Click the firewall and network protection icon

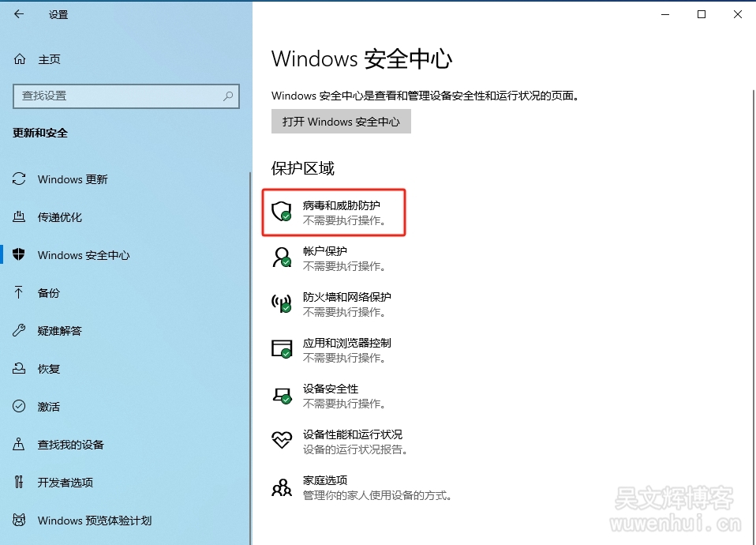[x=282, y=303]
